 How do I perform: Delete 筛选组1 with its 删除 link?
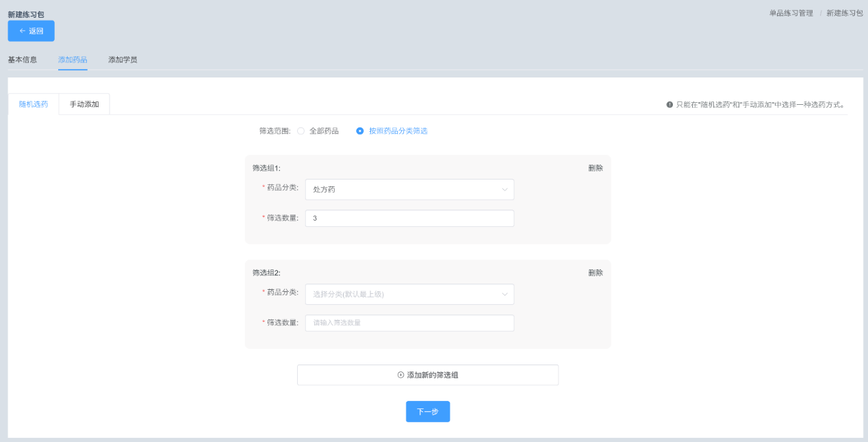pos(596,168)
